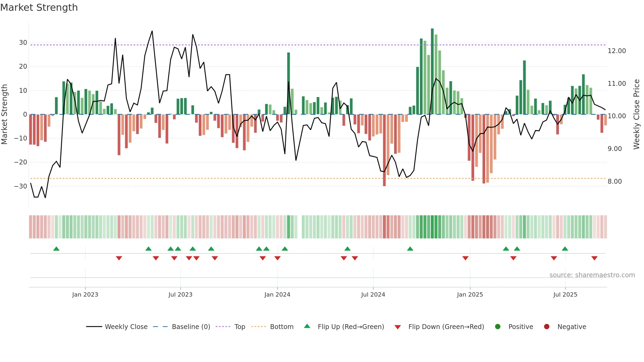Toggle the Flip Down (Green→Red) legend entry
Screen dimensions: 644x362
pos(439,327)
